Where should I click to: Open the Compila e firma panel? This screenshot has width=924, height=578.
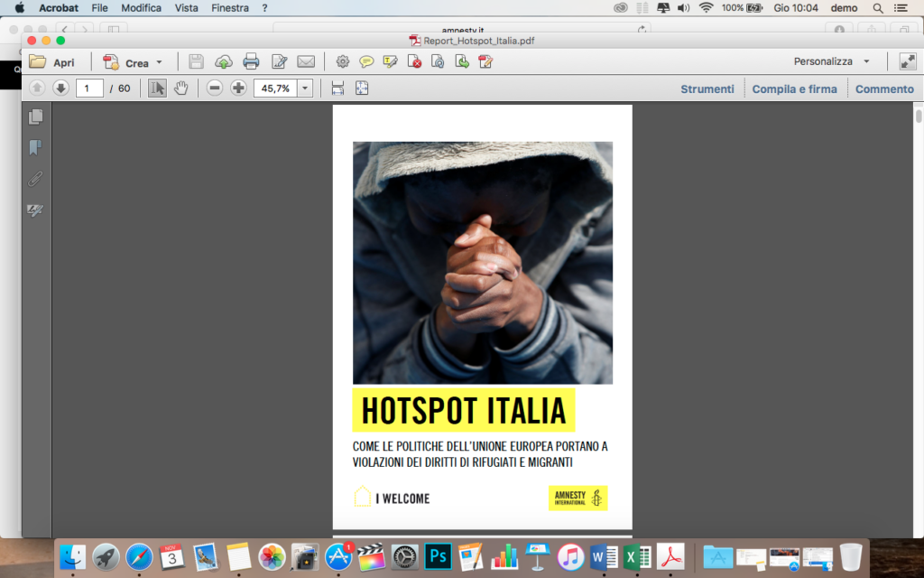click(794, 89)
